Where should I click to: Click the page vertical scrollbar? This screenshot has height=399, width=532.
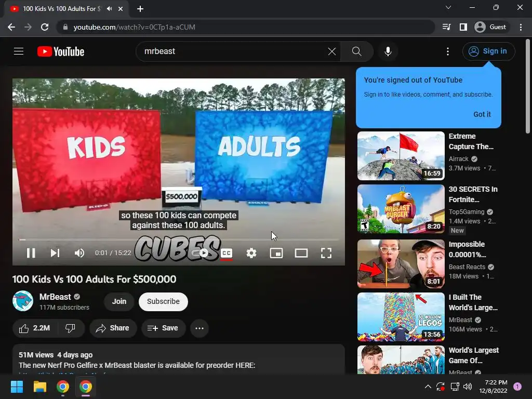pyautogui.click(x=528, y=87)
